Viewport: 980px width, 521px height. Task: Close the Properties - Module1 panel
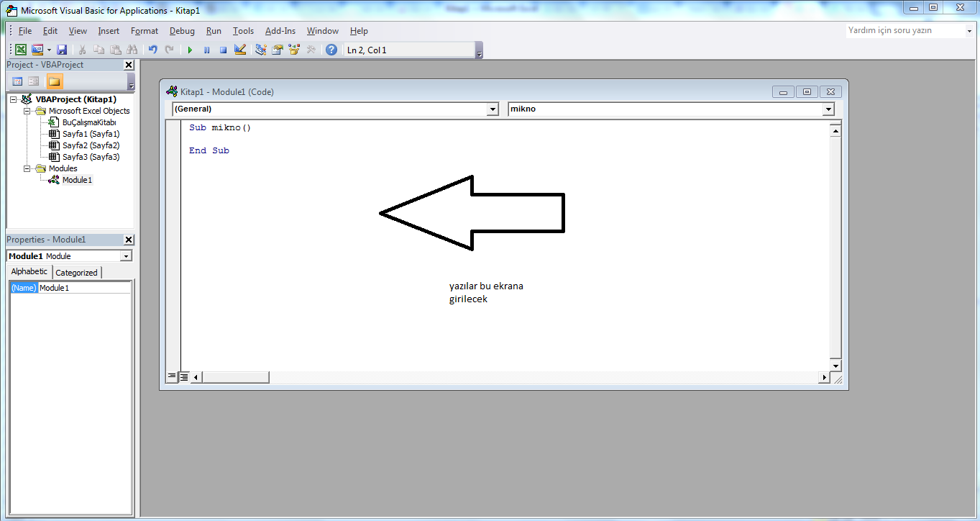click(x=129, y=240)
